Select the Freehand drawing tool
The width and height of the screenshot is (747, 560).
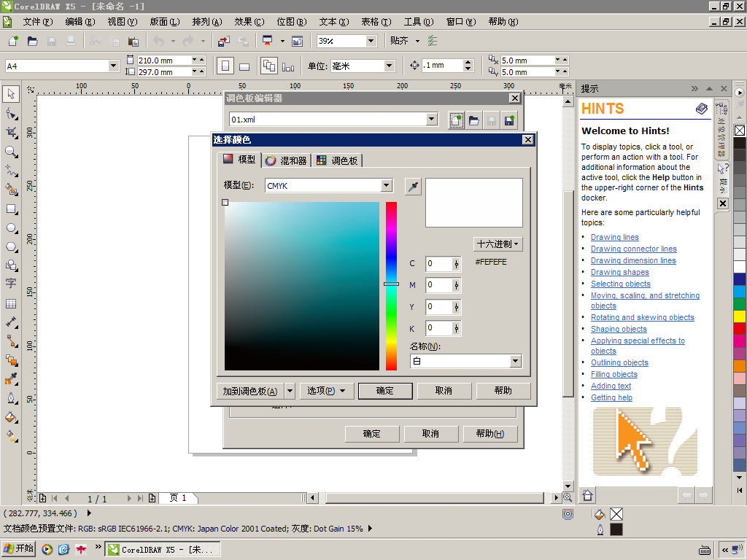click(11, 171)
